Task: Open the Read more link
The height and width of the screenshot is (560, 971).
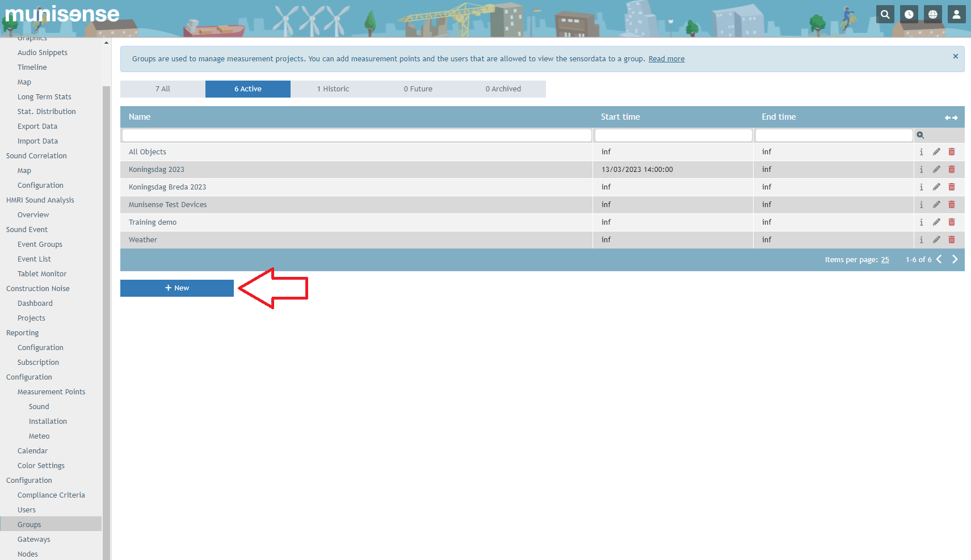Action: (666, 59)
